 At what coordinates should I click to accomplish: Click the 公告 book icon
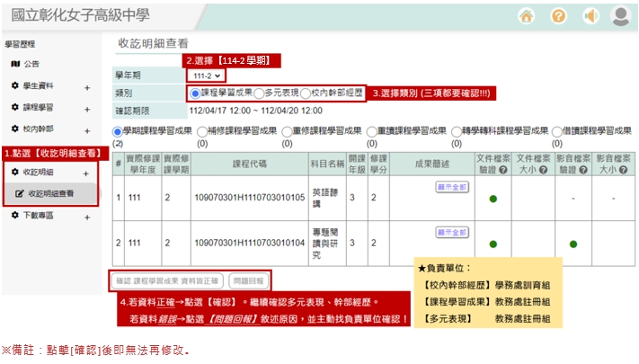[x=15, y=64]
